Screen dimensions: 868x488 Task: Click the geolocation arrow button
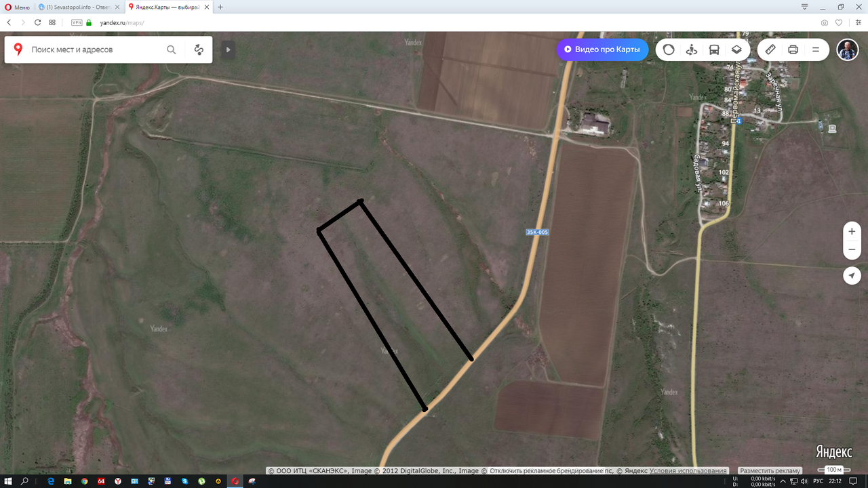coord(852,276)
